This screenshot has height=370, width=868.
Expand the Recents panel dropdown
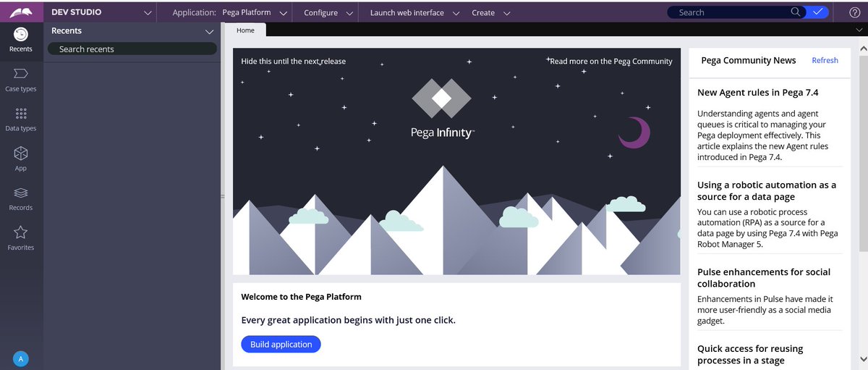coord(210,32)
